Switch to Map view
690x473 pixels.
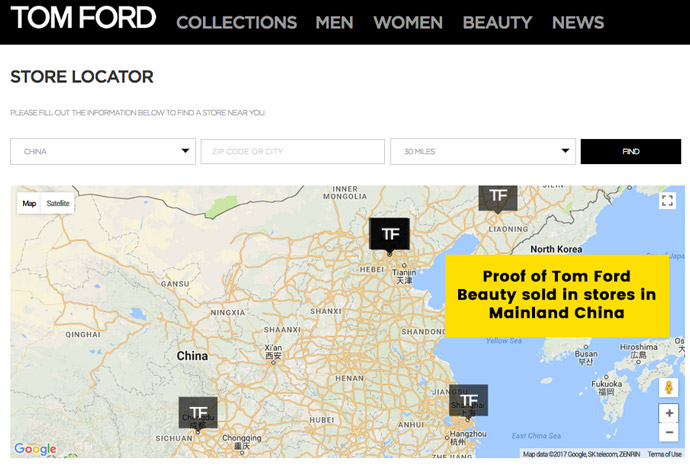pos(29,203)
